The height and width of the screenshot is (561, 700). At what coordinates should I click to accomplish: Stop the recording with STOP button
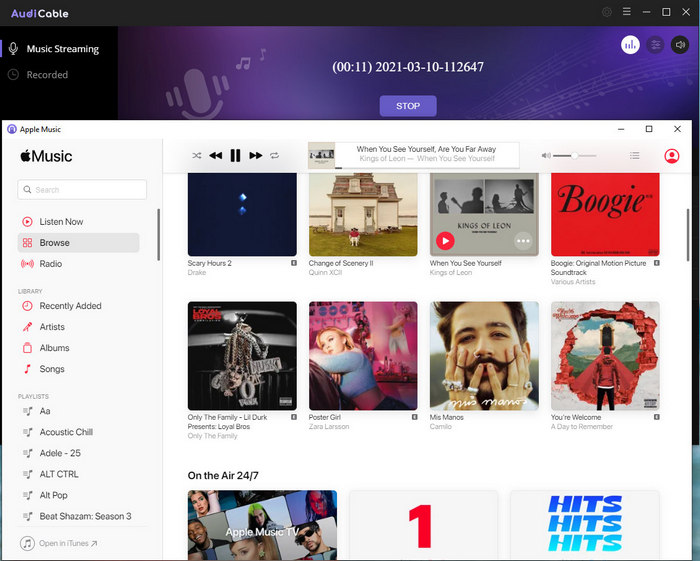408,106
